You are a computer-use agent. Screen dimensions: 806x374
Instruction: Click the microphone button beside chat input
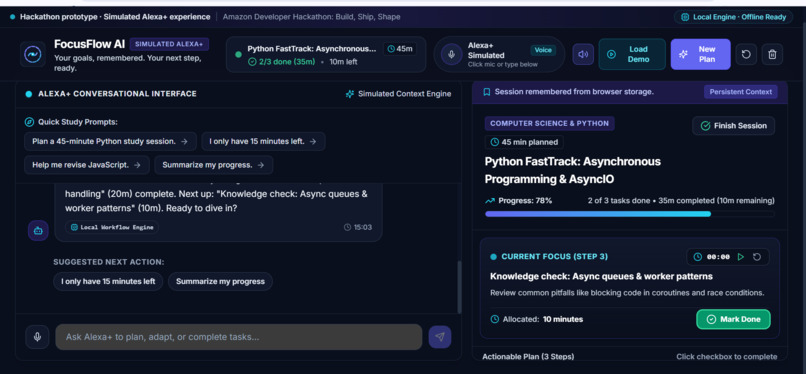coord(37,337)
